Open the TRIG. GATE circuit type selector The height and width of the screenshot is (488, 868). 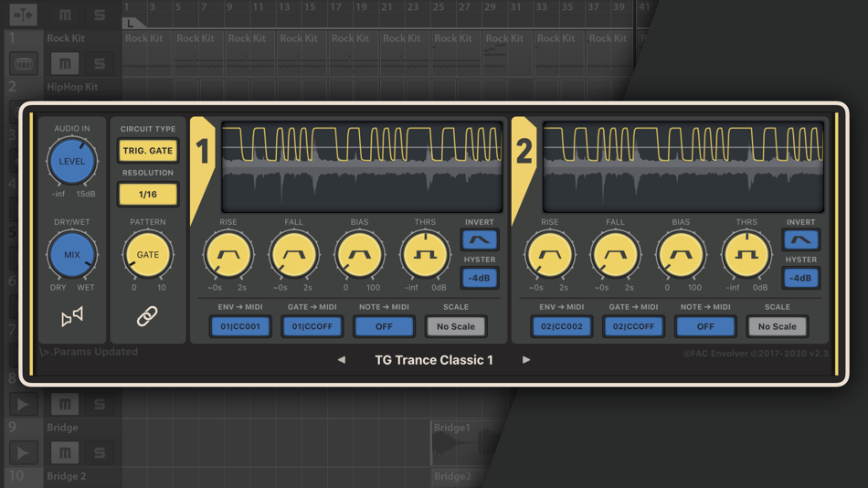tap(148, 151)
